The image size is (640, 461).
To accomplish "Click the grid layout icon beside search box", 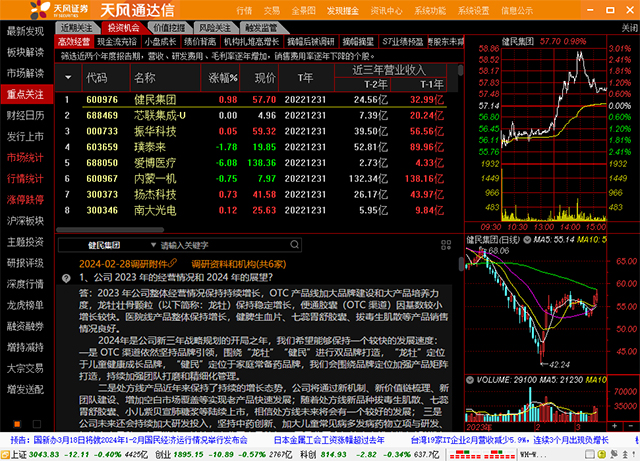I will (446, 245).
